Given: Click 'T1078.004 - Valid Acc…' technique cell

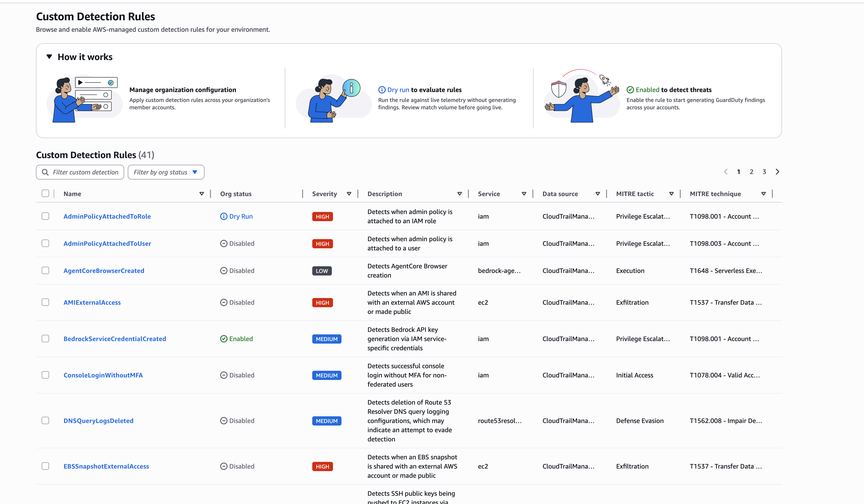Looking at the screenshot, I should tap(725, 375).
